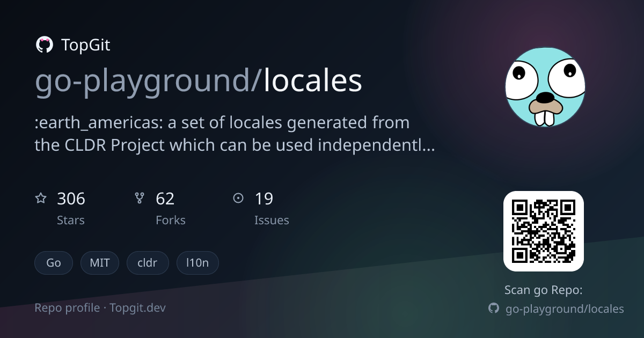Viewport: 644px width, 338px height.
Task: Click the Forks label
Action: 171,221
